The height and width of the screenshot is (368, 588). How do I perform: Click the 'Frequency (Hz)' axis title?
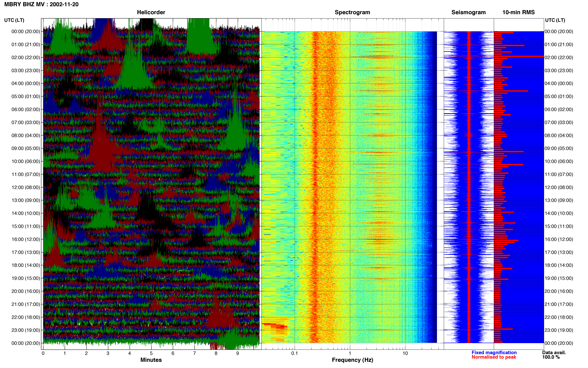pyautogui.click(x=352, y=360)
